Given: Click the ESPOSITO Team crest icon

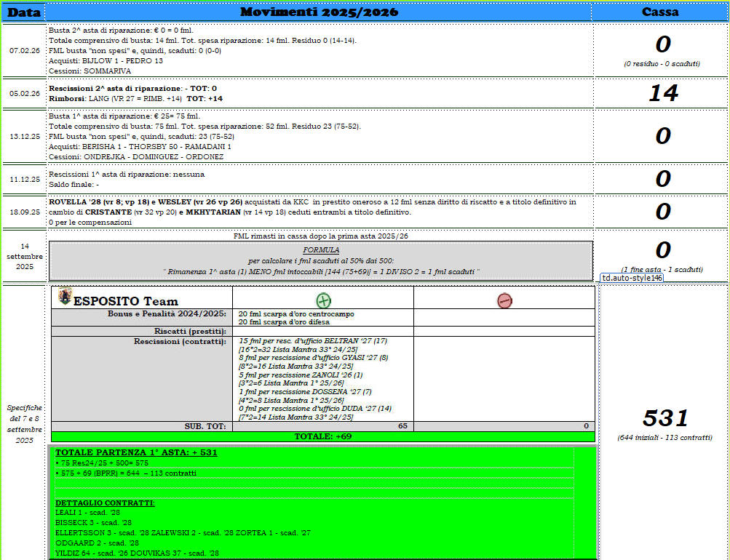Looking at the screenshot, I should (65, 297).
